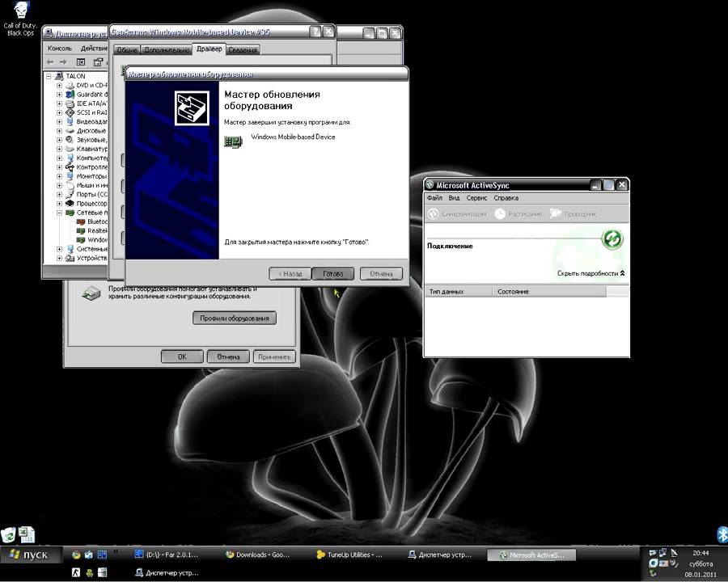Open Файл menu in ActiveSync
This screenshot has width=728, height=582.
click(434, 198)
